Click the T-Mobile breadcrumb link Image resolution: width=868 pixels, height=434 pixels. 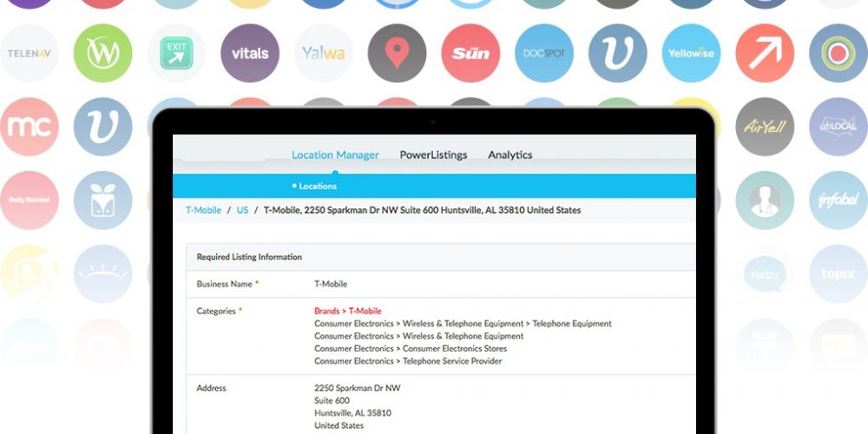pyautogui.click(x=202, y=210)
